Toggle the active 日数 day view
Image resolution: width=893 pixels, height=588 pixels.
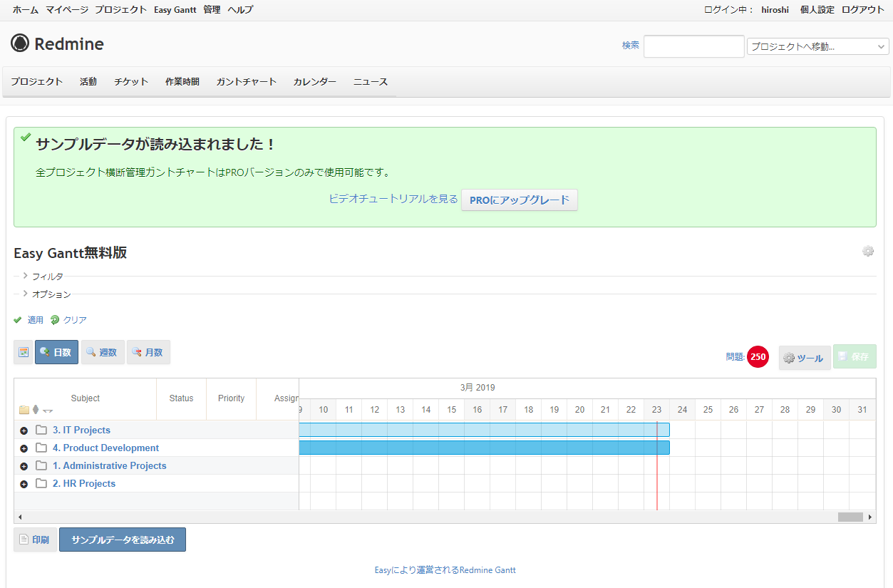point(56,351)
